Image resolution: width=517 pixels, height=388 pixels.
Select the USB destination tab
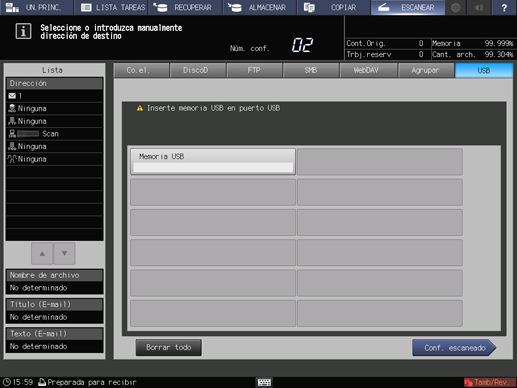pos(484,70)
